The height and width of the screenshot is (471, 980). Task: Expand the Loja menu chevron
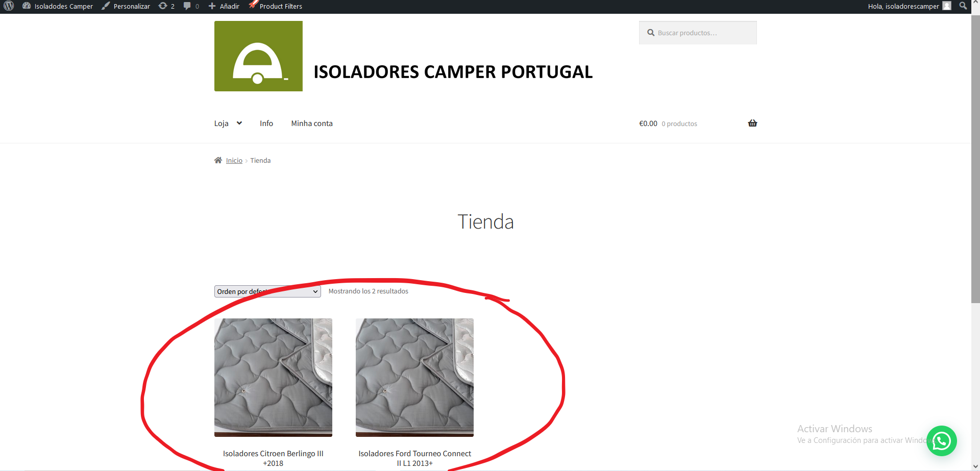[239, 123]
